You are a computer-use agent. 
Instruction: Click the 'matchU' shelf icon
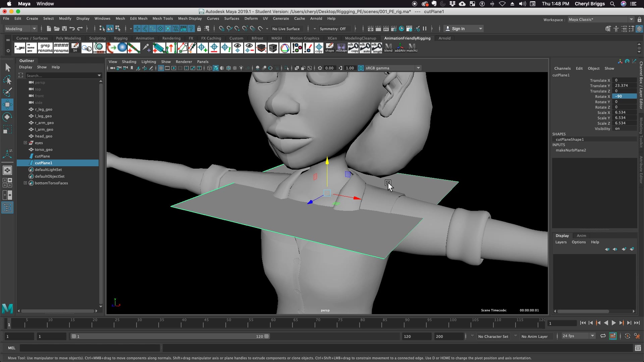coord(412,48)
